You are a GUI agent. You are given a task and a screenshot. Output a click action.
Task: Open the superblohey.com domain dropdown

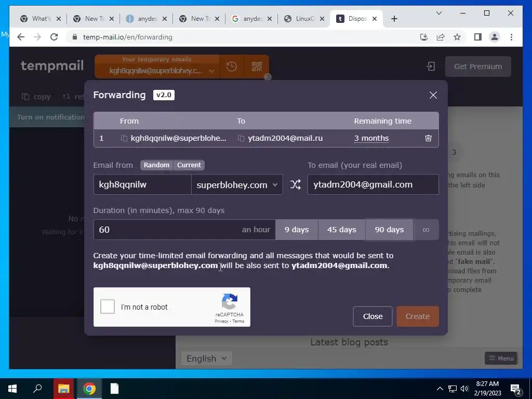pyautogui.click(x=237, y=184)
